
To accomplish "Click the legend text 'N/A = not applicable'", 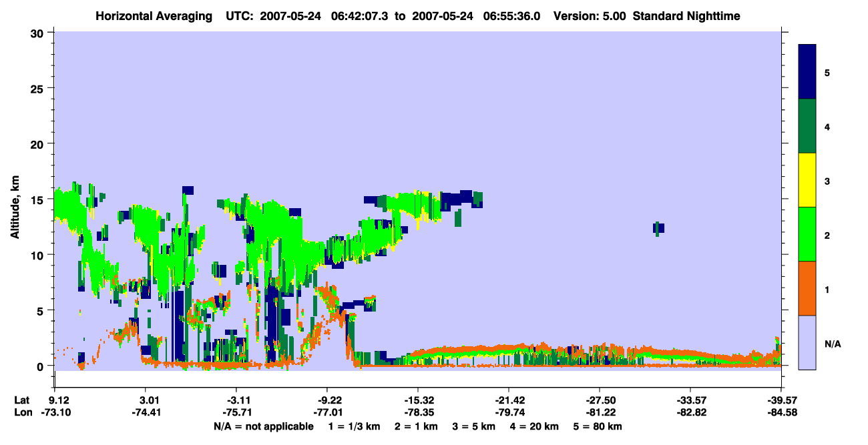I will pyautogui.click(x=264, y=426).
